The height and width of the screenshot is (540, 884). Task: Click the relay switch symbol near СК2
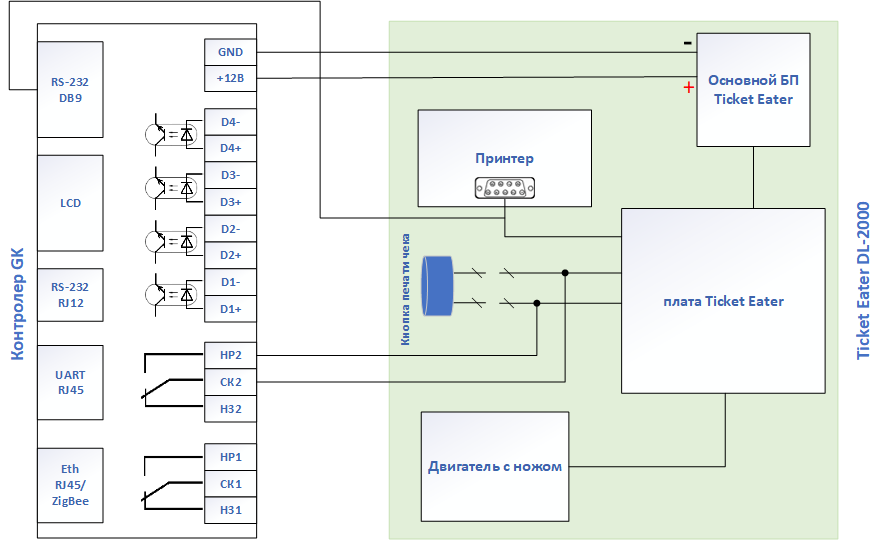click(x=171, y=380)
